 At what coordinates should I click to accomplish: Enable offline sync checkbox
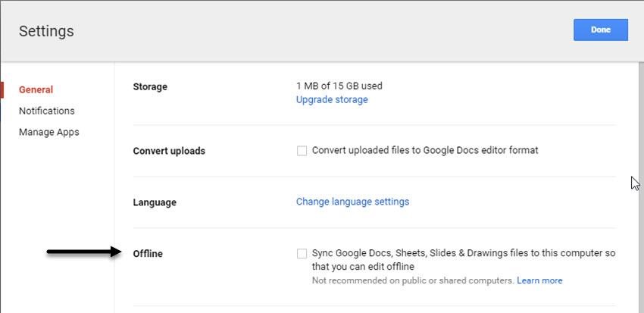pyautogui.click(x=302, y=253)
